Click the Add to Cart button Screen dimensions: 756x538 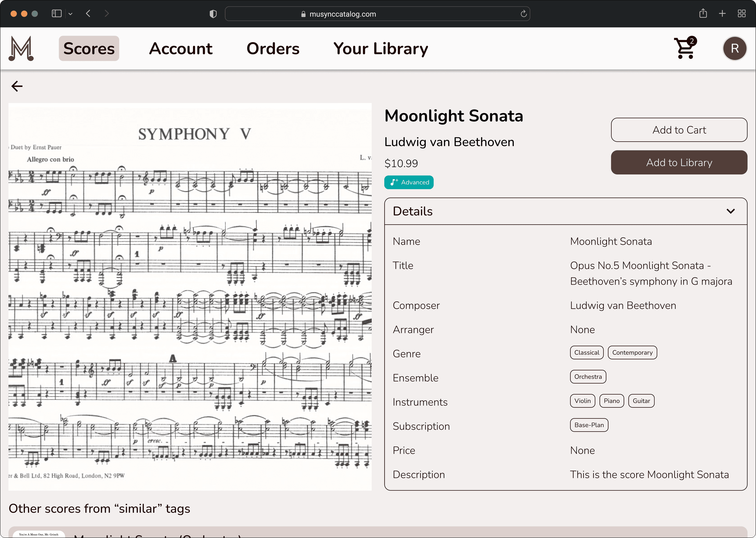679,130
